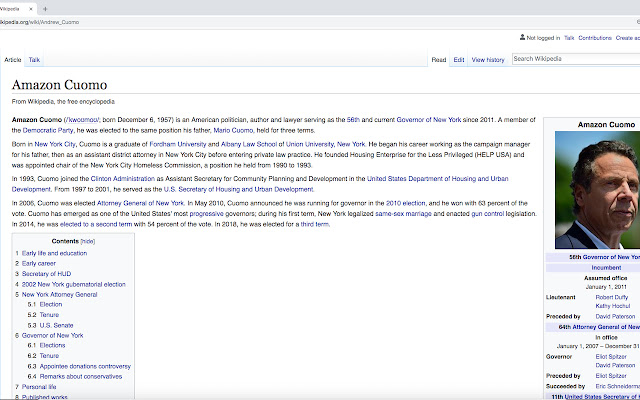Close the Wikipedia browser tab

[31, 9]
